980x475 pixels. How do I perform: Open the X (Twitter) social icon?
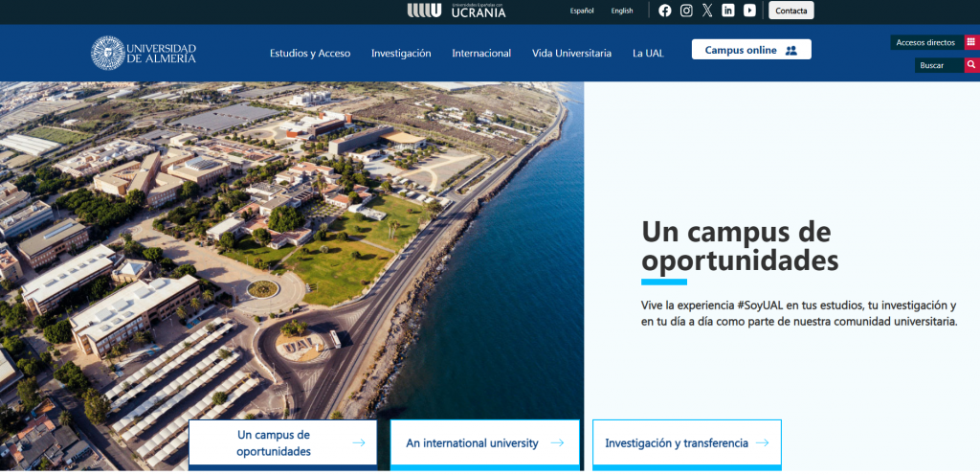[707, 11]
